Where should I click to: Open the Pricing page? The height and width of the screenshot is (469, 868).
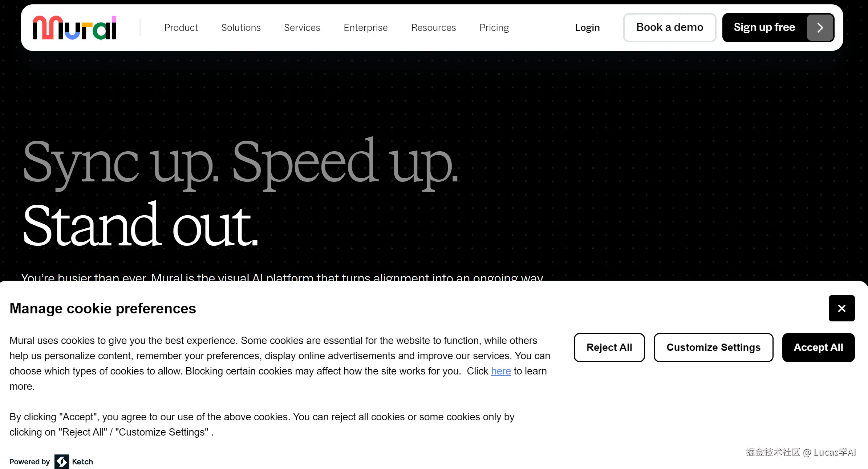[x=494, y=28]
